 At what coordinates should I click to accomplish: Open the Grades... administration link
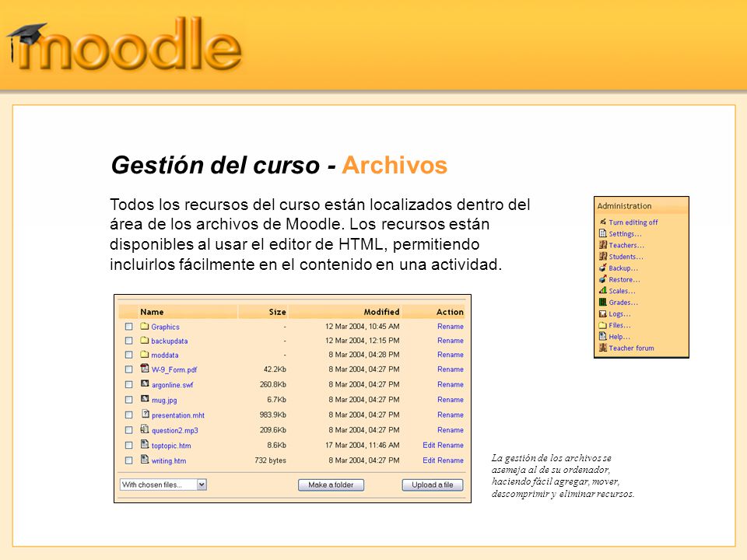[623, 303]
